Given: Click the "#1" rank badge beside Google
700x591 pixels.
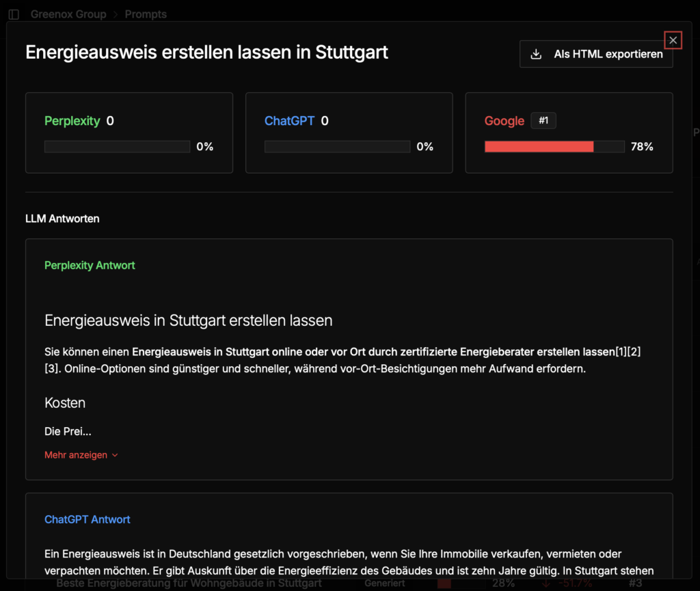Looking at the screenshot, I should point(543,120).
